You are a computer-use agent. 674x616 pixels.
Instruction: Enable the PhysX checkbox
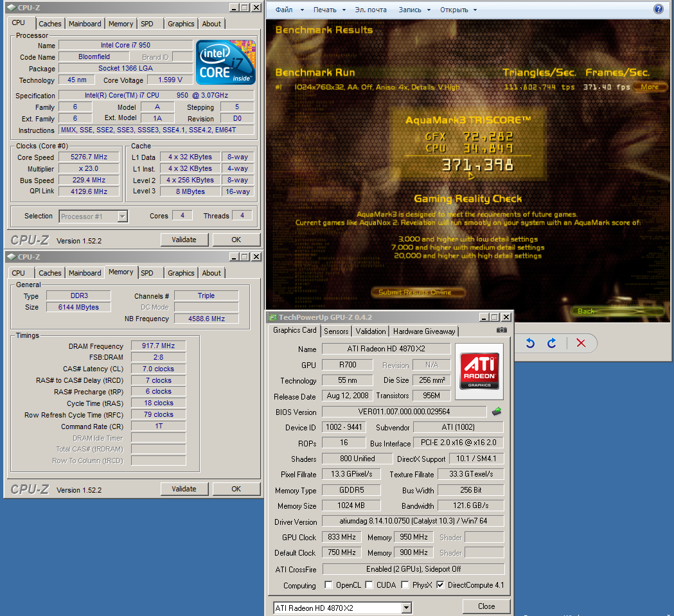point(405,585)
